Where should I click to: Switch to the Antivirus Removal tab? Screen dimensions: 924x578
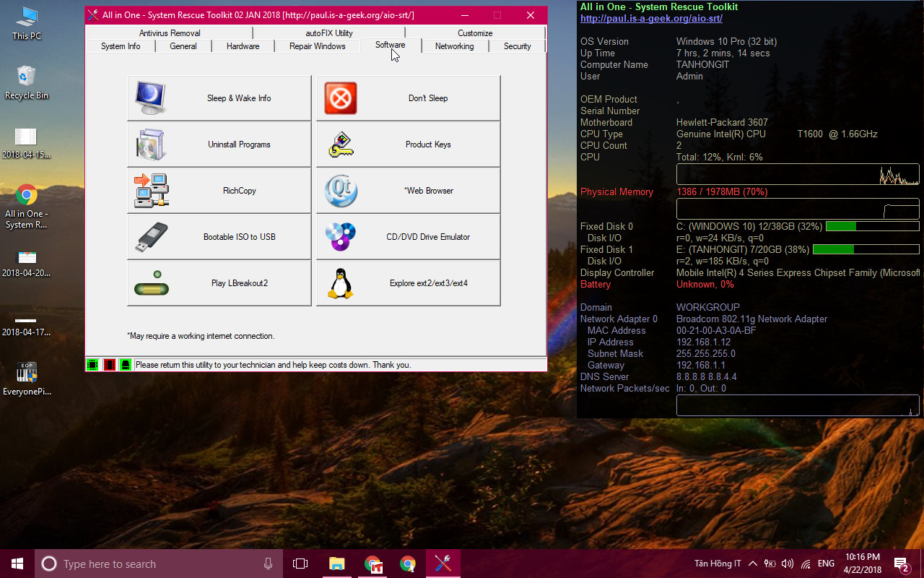pyautogui.click(x=170, y=33)
